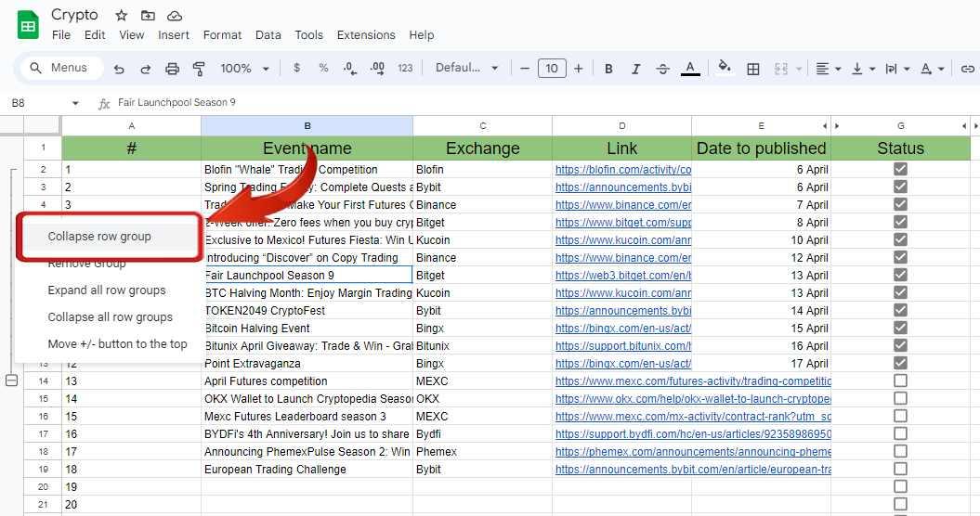The image size is (980, 516).
Task: Check cloud save status icon
Action: point(175,15)
